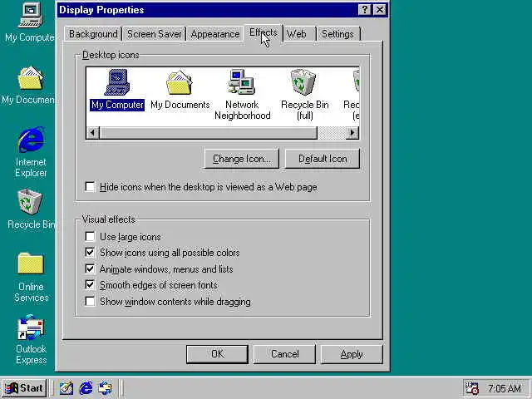
Task: Click the My Computer desktop icon
Action: 30,22
